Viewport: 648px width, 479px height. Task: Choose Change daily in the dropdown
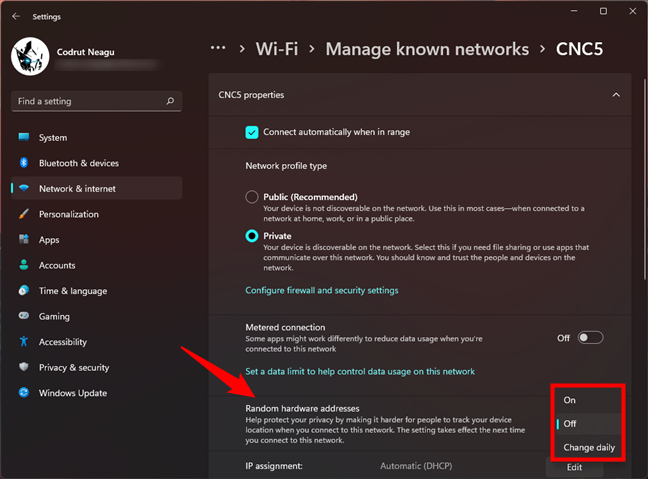tap(588, 447)
